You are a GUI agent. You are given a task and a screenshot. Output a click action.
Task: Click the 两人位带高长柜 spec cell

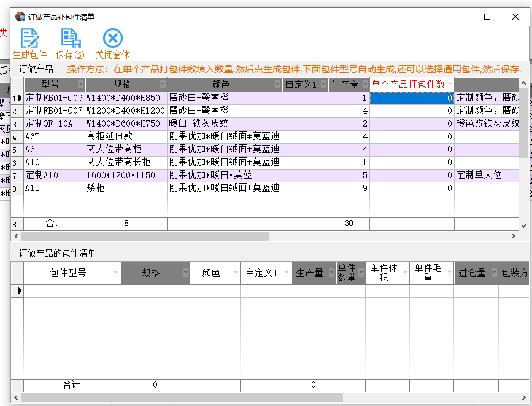pos(126,162)
